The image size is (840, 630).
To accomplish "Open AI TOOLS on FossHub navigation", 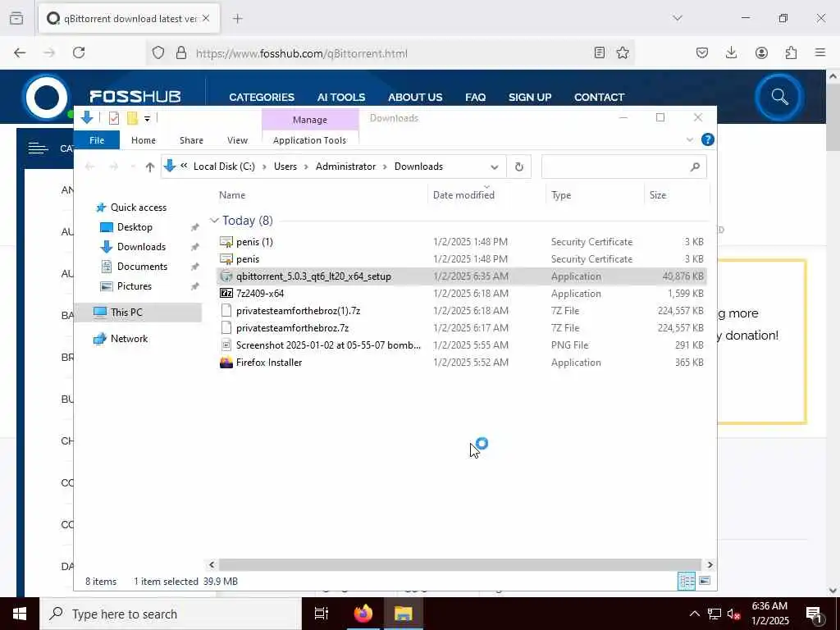I will pyautogui.click(x=340, y=98).
